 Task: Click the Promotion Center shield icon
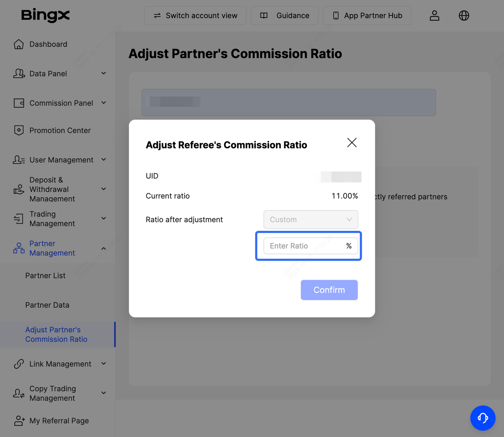pos(19,130)
